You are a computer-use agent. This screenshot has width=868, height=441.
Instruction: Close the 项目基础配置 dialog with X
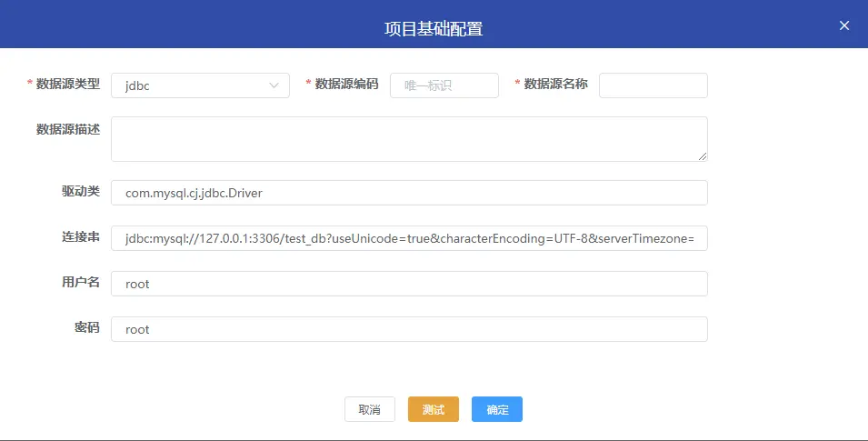844,25
